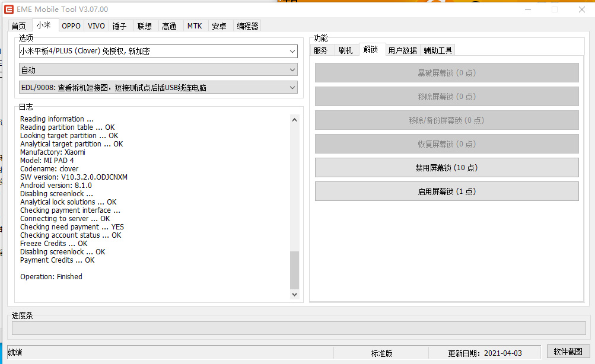The height and width of the screenshot is (364, 595).
Task: Click the 禁用屏幕锁 (10 点) button
Action: click(447, 168)
